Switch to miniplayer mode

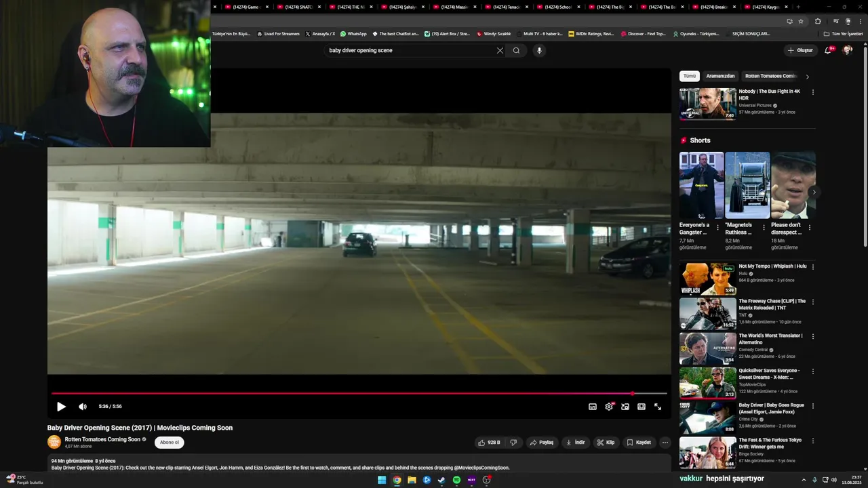(625, 407)
